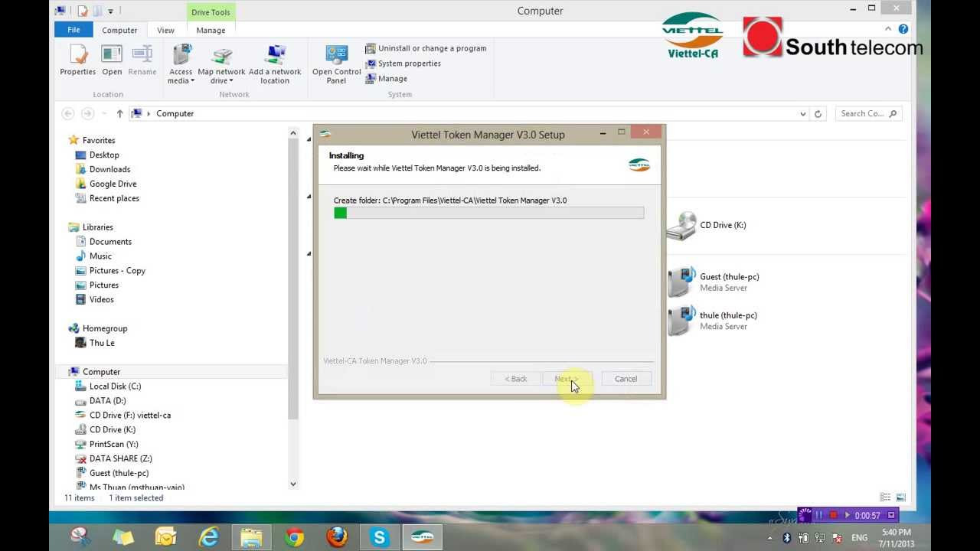
Task: Select Libraries in navigation pane
Action: tap(97, 227)
